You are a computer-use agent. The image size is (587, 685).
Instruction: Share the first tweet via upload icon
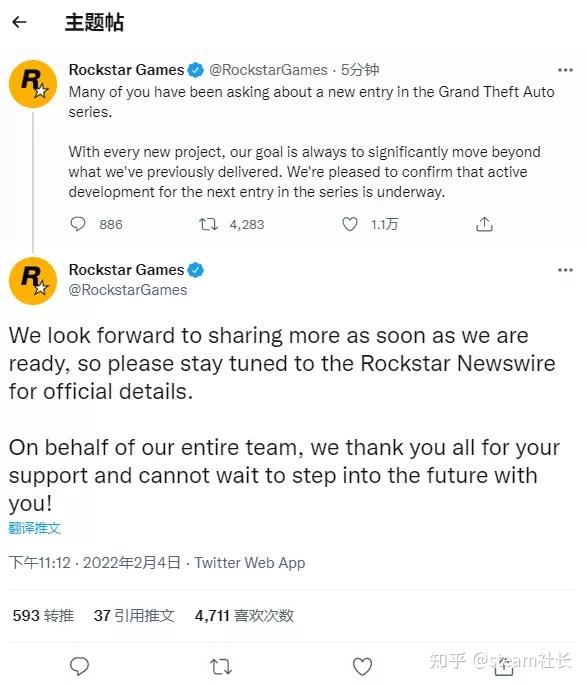click(484, 224)
